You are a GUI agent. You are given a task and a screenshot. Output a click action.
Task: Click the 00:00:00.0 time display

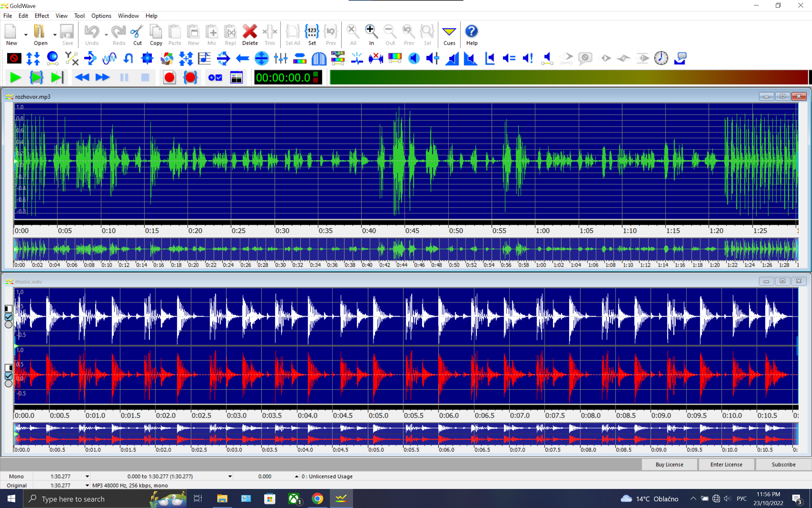click(x=288, y=77)
